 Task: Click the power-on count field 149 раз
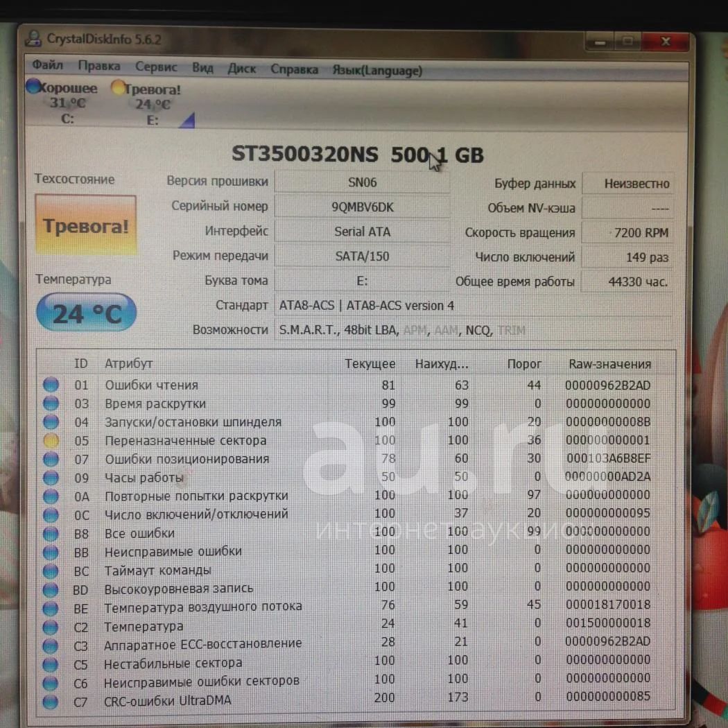point(627,257)
